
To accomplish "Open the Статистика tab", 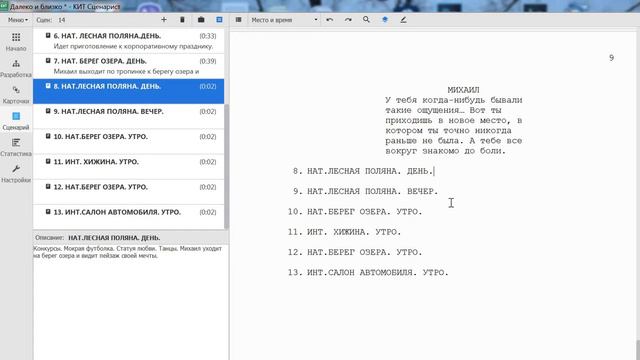I will pyautogui.click(x=16, y=147).
